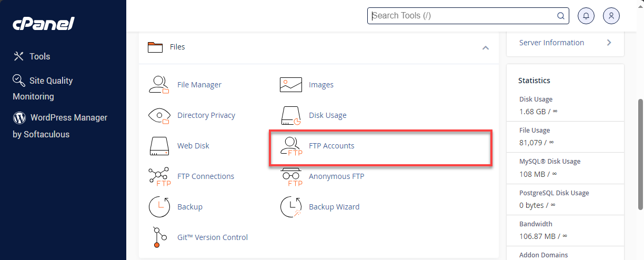Click the "108 MB / ∞" value
The image size is (644, 260).
(x=537, y=173)
